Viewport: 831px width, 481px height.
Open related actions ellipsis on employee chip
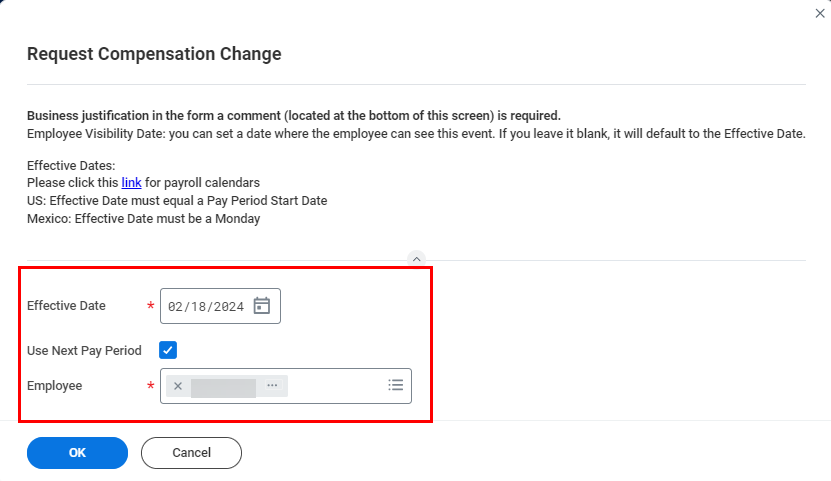coord(272,386)
